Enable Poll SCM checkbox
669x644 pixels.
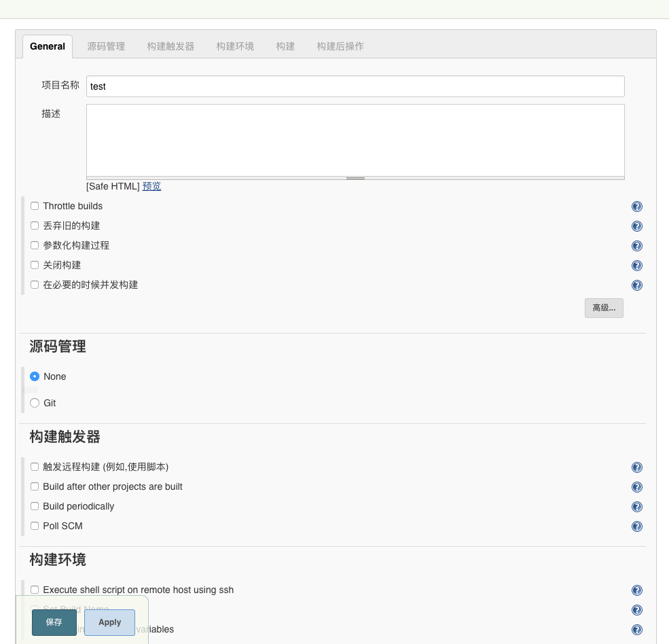[35, 526]
